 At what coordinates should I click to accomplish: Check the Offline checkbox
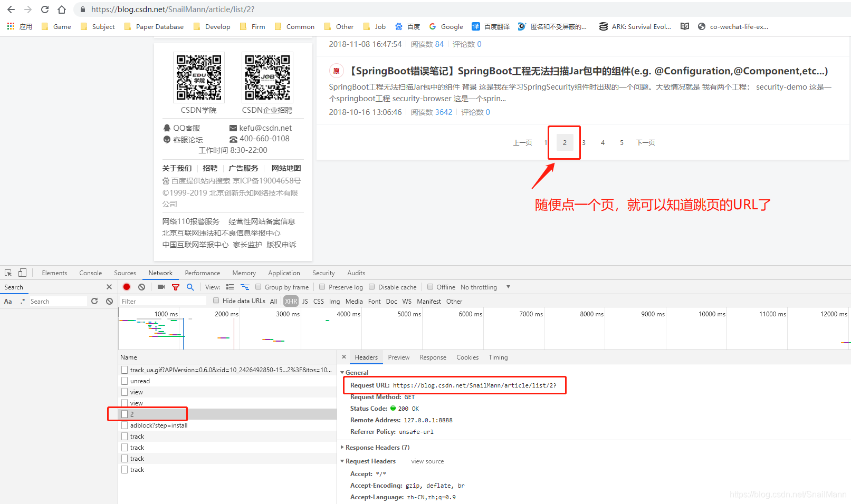tap(431, 287)
